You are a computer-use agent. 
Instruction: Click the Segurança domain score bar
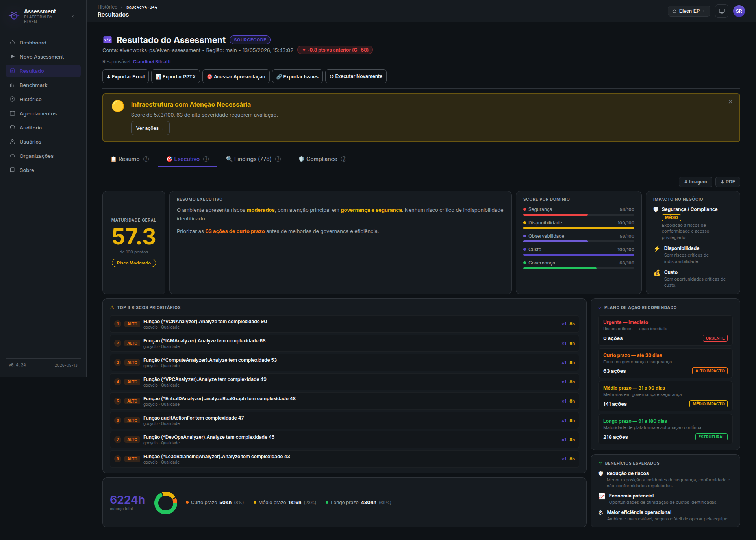[578, 215]
